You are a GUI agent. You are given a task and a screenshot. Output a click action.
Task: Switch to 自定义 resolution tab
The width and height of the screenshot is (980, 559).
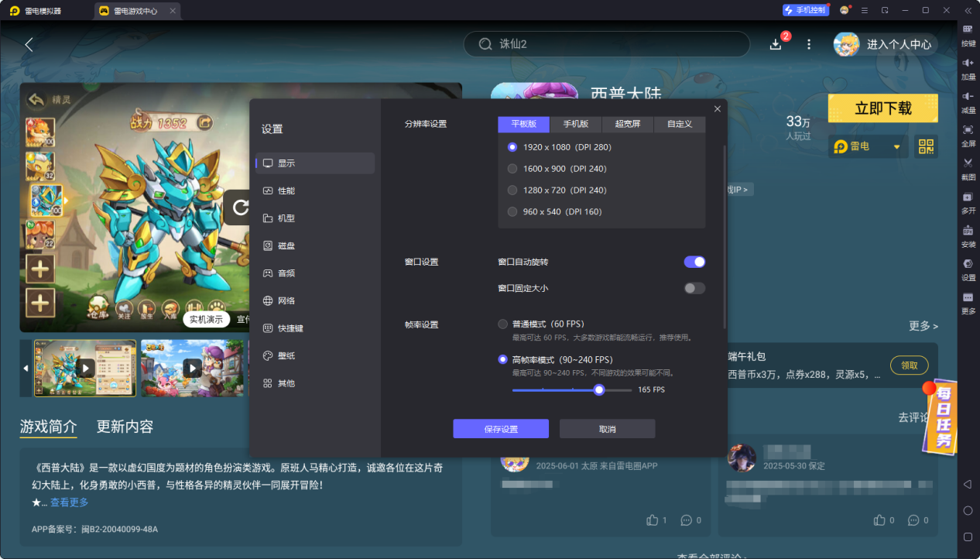[x=680, y=124]
